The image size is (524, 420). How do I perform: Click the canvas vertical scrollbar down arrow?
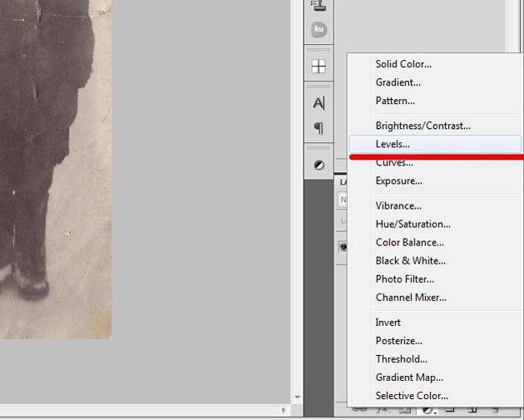(x=298, y=398)
